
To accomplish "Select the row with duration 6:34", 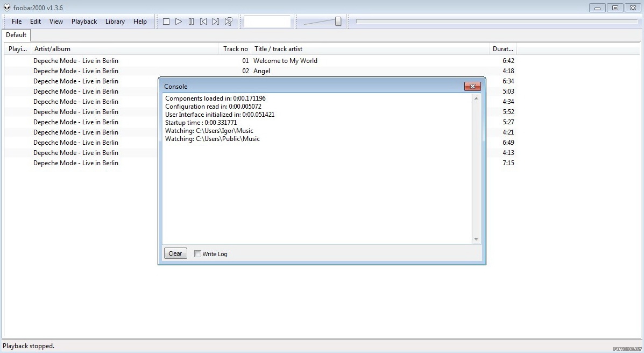I will (x=508, y=81).
